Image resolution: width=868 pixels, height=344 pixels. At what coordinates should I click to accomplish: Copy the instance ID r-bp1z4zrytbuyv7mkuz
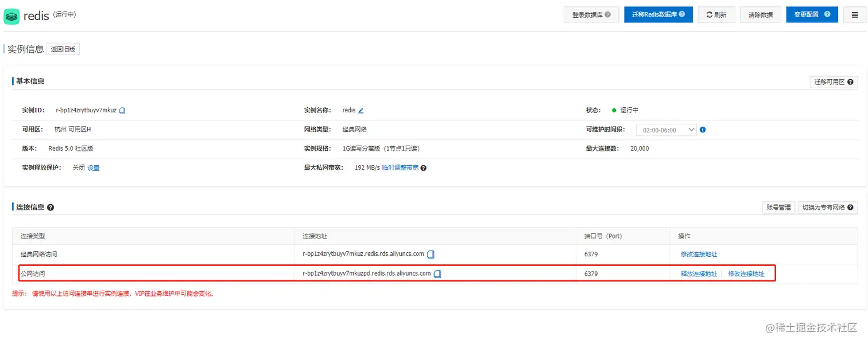click(x=122, y=110)
